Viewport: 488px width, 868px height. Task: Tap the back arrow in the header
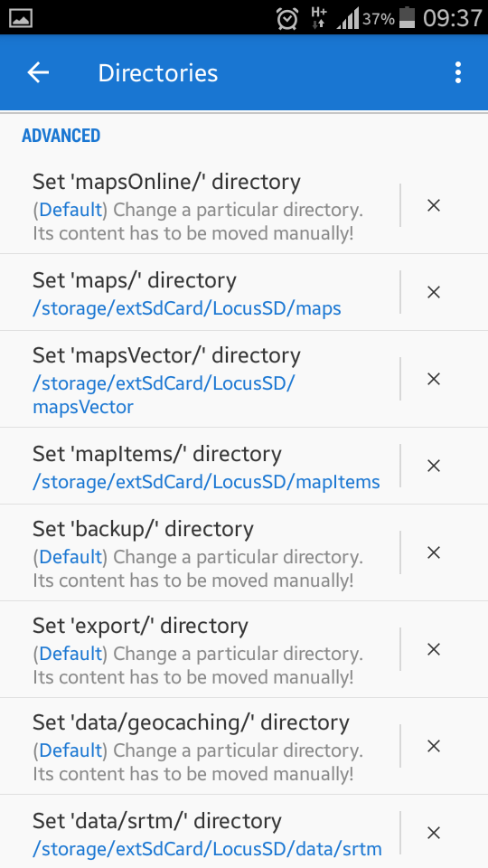pyautogui.click(x=38, y=72)
